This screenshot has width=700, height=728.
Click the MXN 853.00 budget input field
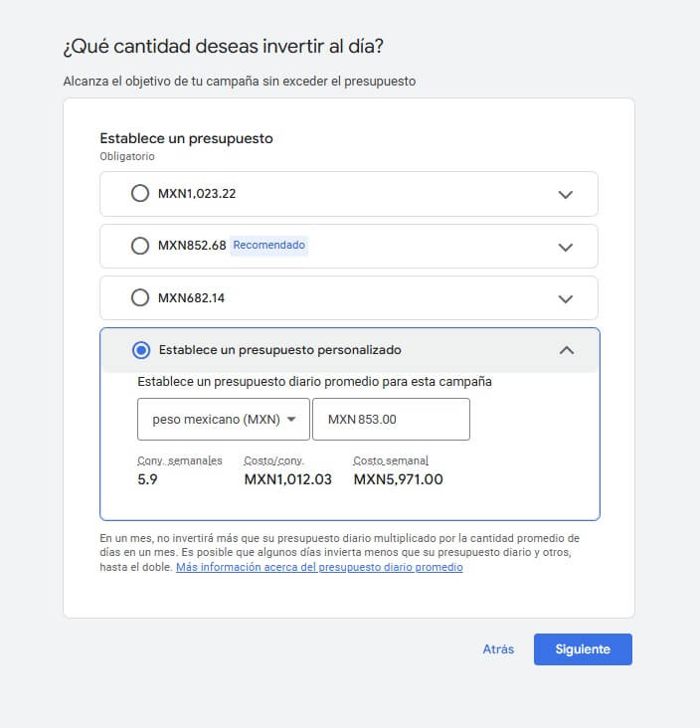tap(391, 420)
